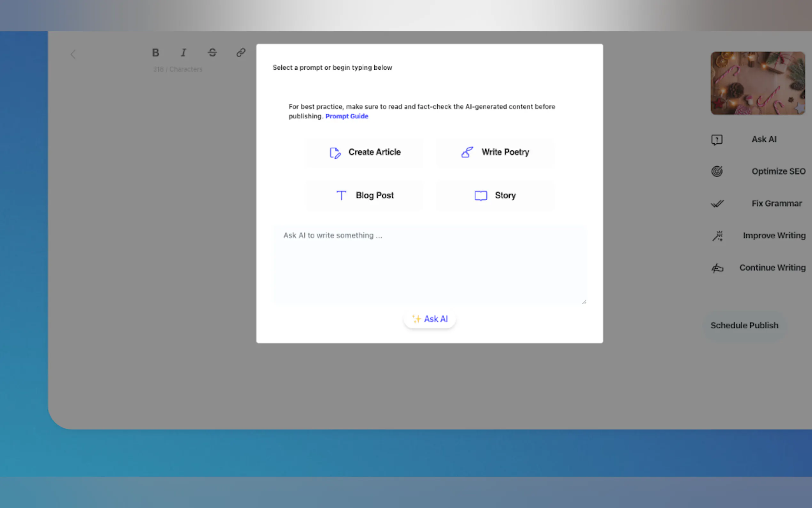Click the Fix Grammar double-check icon
The image size is (812, 508).
717,203
